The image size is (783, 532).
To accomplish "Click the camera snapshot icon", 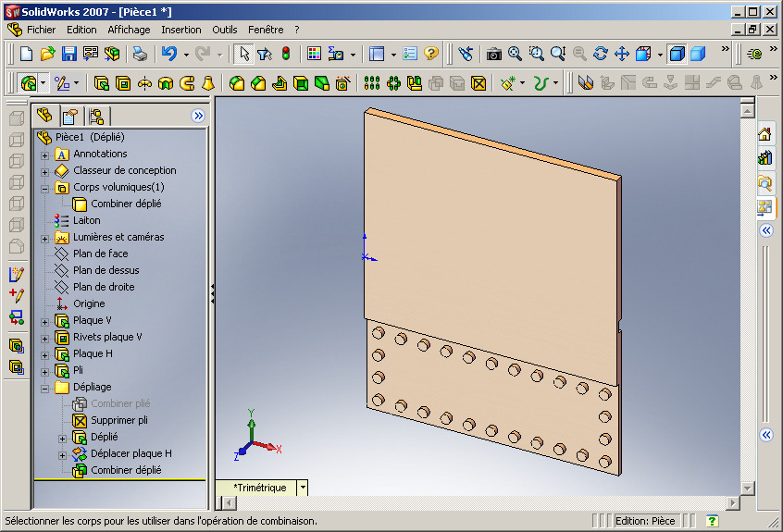I will (494, 54).
